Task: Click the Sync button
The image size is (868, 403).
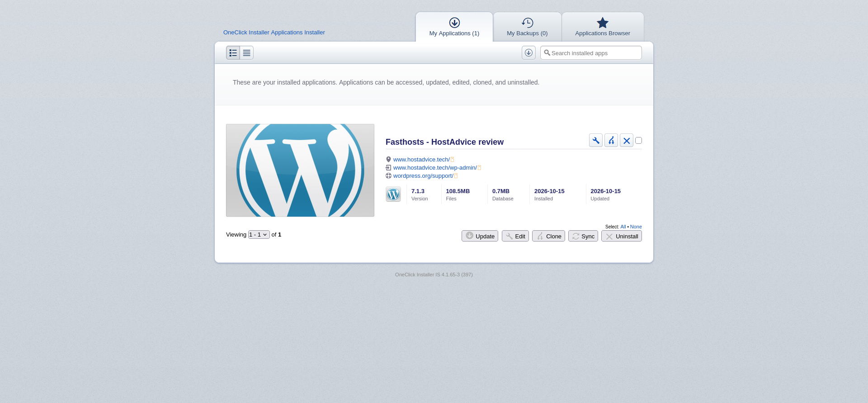Action: tap(583, 236)
